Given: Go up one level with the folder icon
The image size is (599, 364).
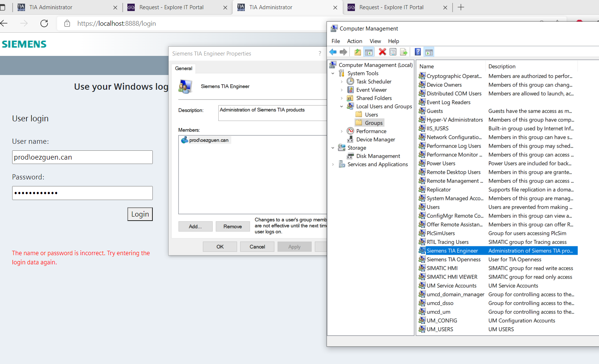Looking at the screenshot, I should [x=358, y=52].
